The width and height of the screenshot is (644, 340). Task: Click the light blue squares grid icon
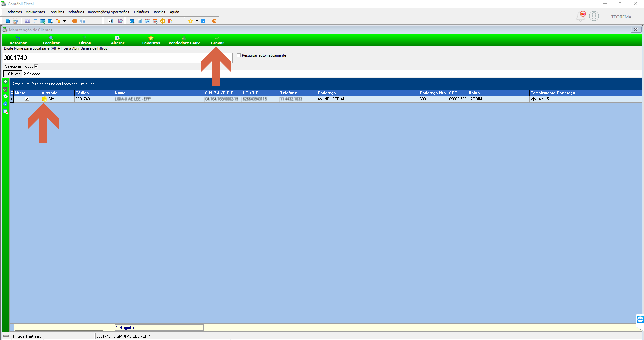[x=83, y=21]
